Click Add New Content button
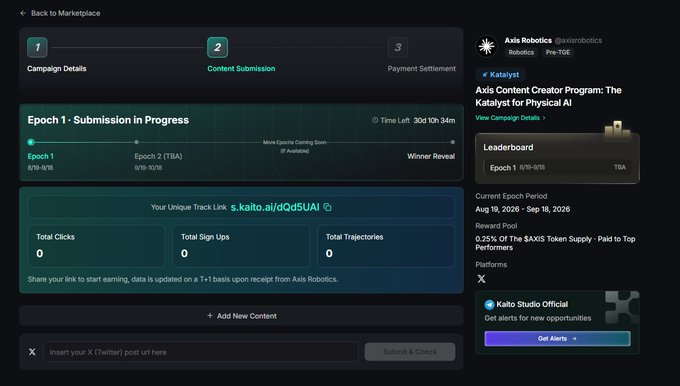Image resolution: width=680 pixels, height=386 pixels. click(241, 316)
